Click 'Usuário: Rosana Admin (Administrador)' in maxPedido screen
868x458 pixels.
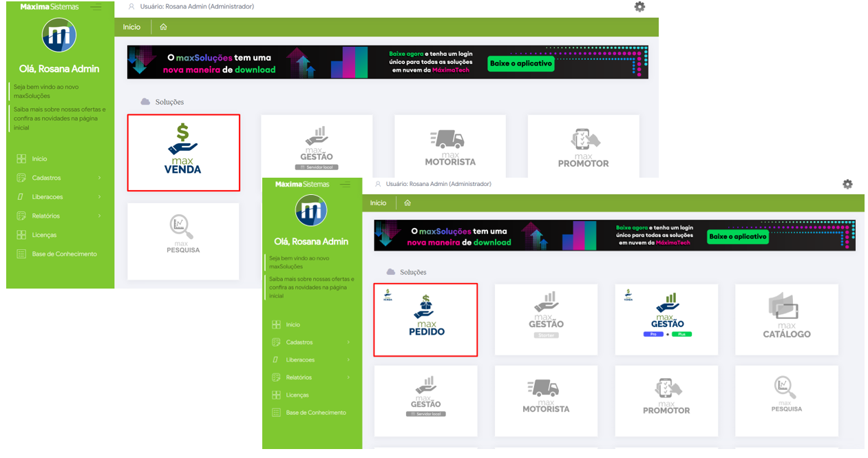[438, 184]
